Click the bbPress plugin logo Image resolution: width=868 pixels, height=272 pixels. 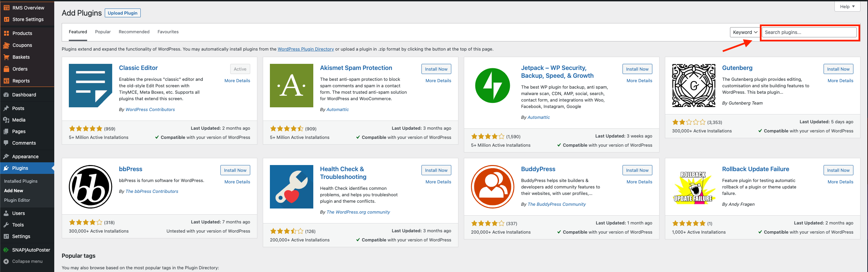(91, 187)
